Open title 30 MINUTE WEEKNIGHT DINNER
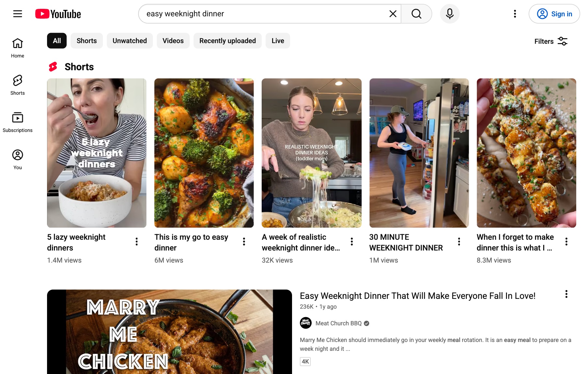The height and width of the screenshot is (374, 588). tap(406, 242)
